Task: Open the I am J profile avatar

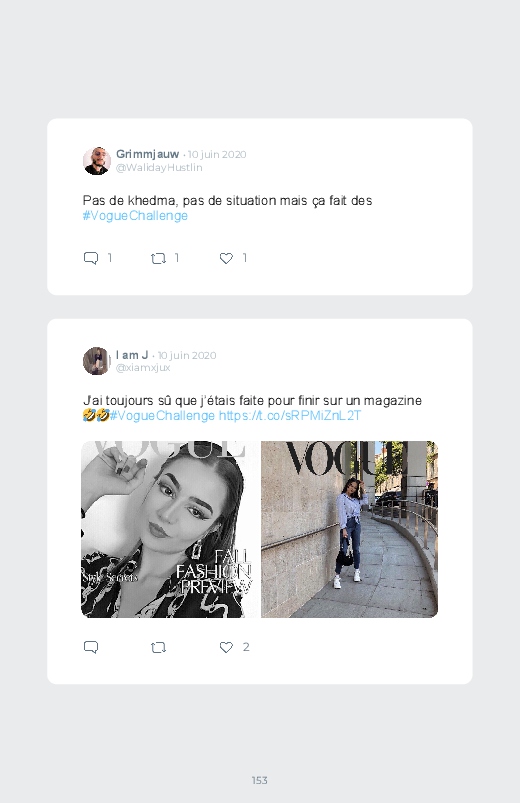Action: click(x=97, y=361)
